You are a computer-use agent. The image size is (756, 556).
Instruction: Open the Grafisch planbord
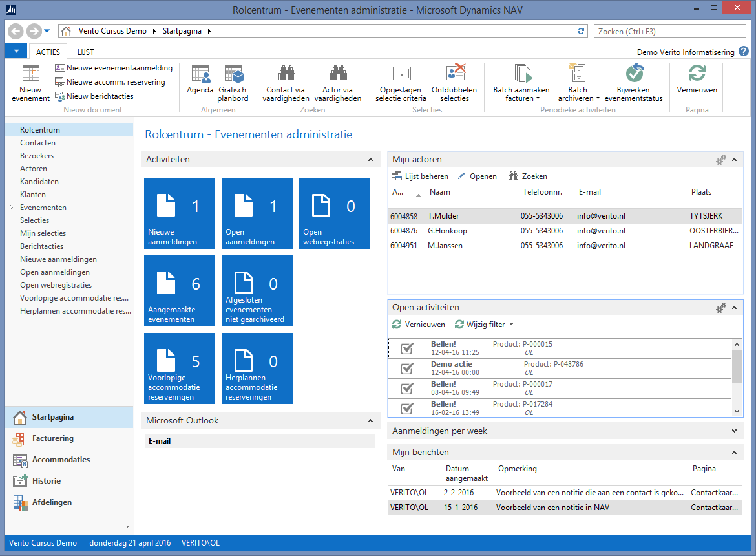233,83
